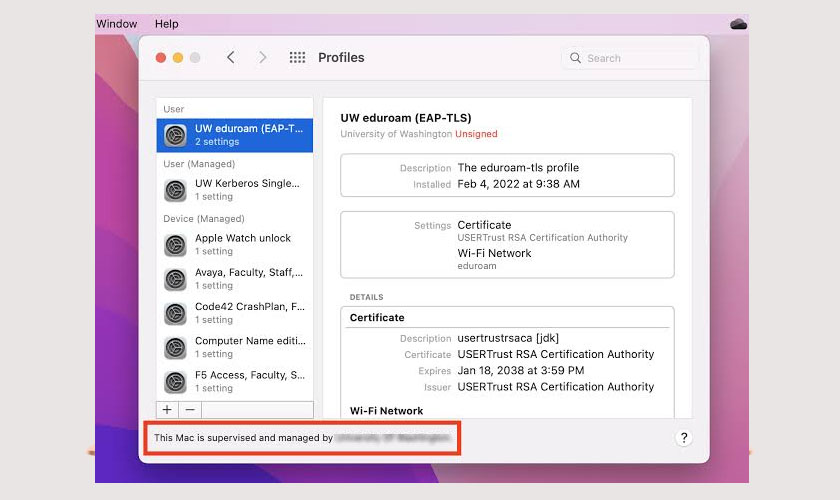Click 'Jan 18, 2038 at 3:59 PM'

[521, 370]
